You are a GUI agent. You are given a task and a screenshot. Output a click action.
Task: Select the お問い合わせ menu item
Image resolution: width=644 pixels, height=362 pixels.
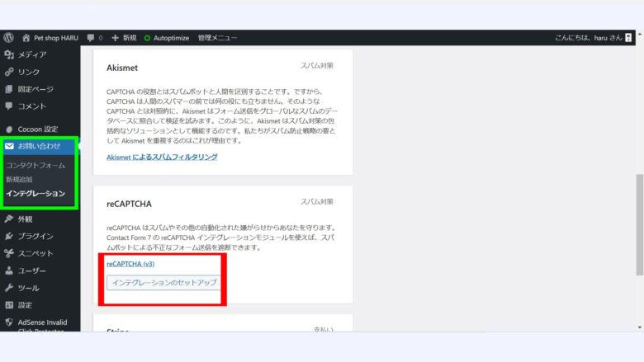coord(40,146)
